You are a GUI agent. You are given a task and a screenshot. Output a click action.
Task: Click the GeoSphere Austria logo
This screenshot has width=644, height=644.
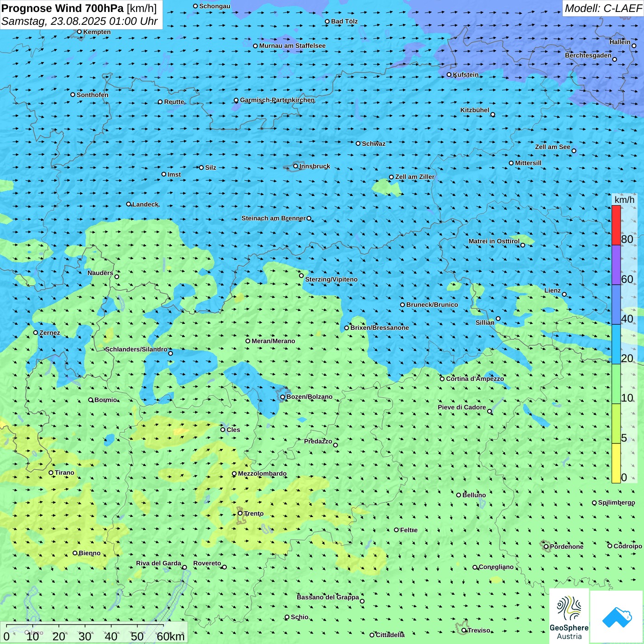point(569,616)
